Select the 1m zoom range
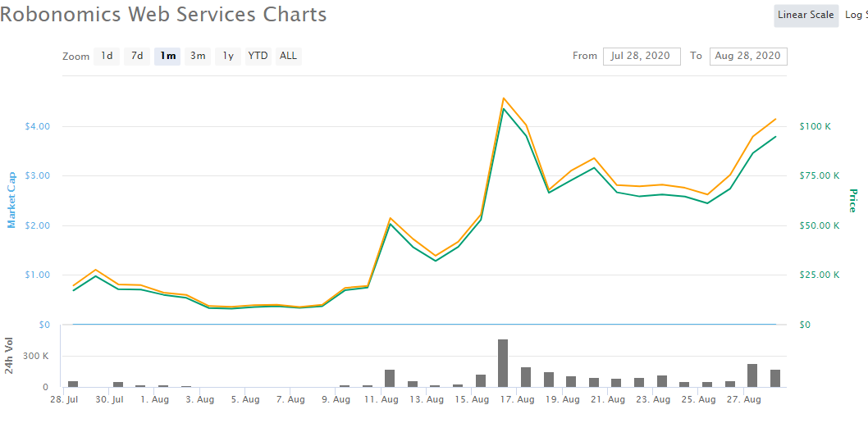 coord(167,56)
